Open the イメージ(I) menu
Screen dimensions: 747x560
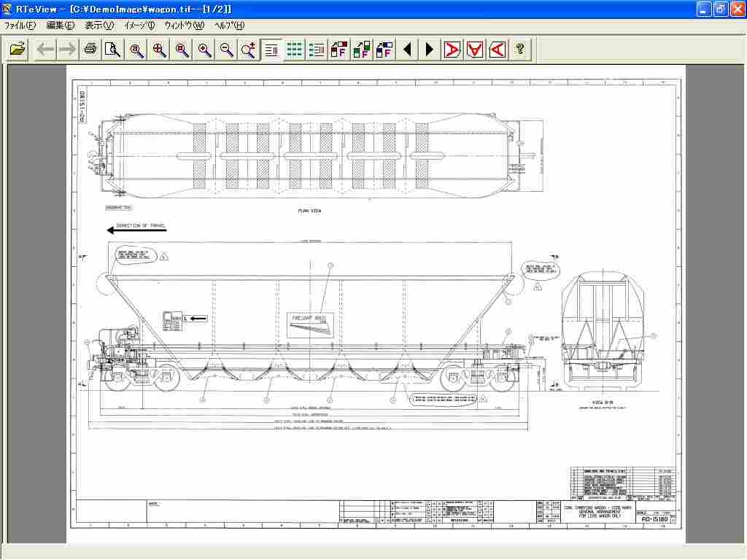(139, 26)
